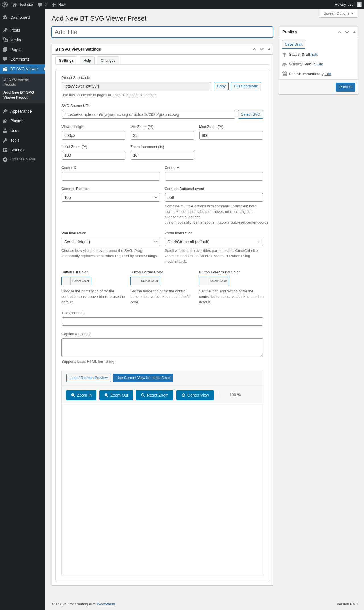Open Controls Position dropdown
The image size is (364, 610).
(111, 197)
